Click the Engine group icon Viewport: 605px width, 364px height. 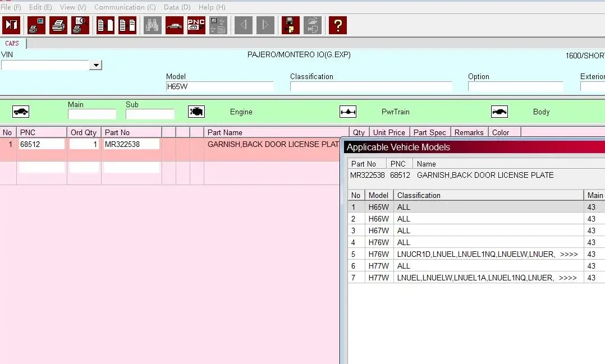[196, 112]
